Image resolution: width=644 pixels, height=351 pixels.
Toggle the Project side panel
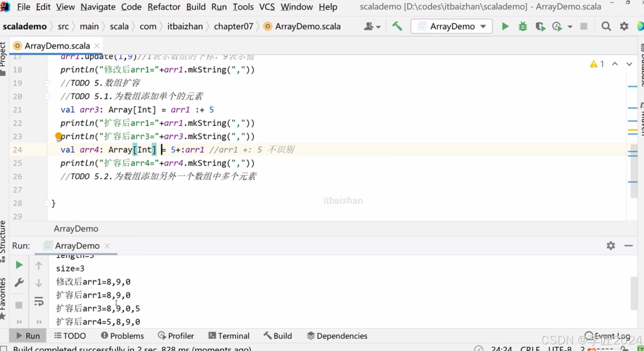point(3,58)
